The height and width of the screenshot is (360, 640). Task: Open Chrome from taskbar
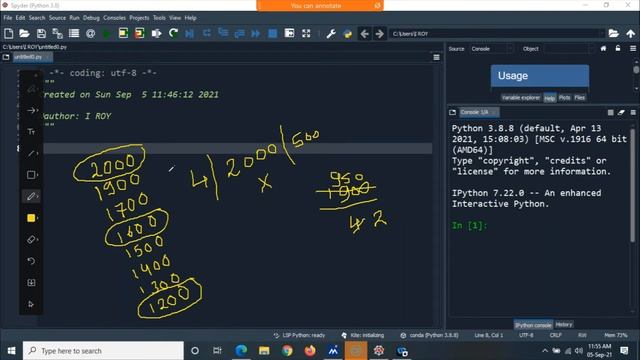(287, 351)
